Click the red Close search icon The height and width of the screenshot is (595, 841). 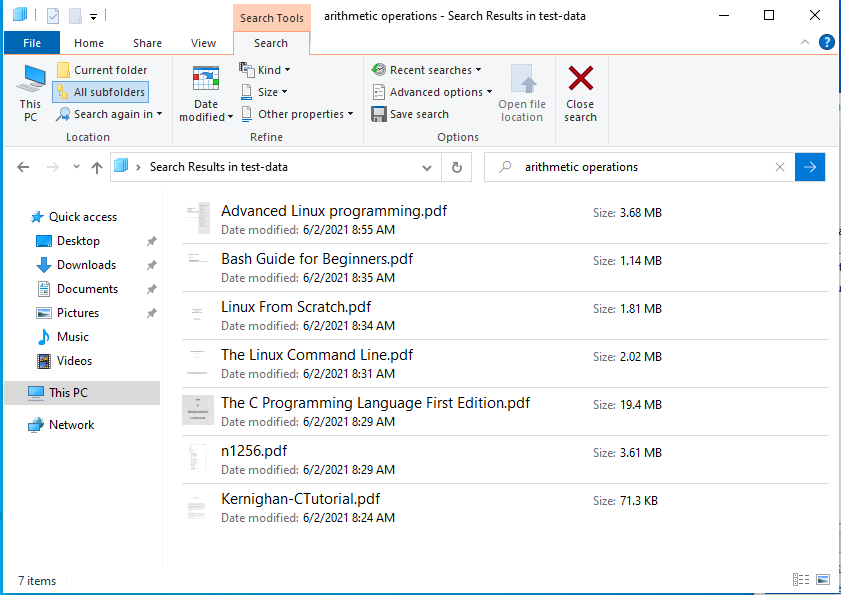pyautogui.click(x=580, y=78)
